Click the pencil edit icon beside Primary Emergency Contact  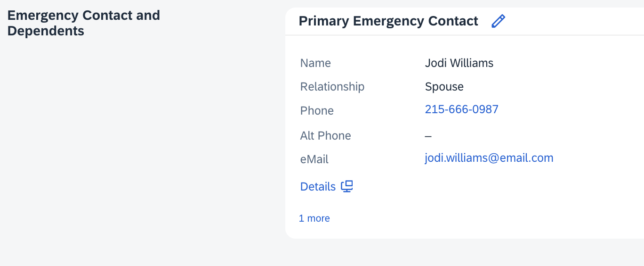(498, 21)
